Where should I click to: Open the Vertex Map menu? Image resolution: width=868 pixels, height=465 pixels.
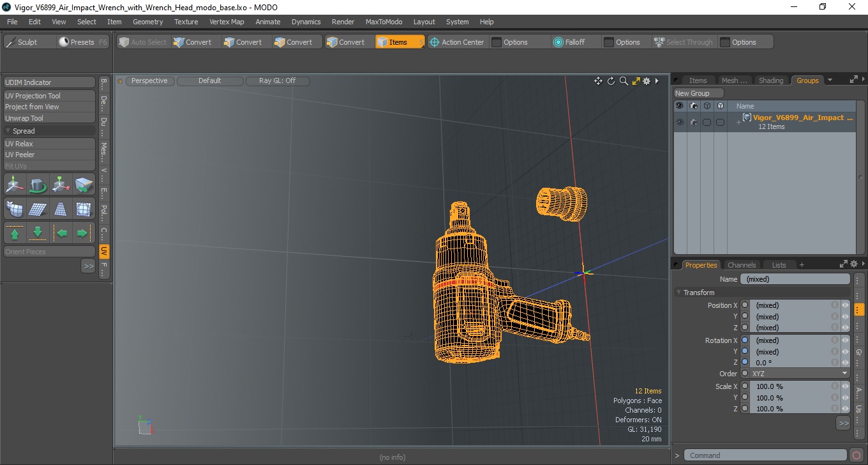227,22
